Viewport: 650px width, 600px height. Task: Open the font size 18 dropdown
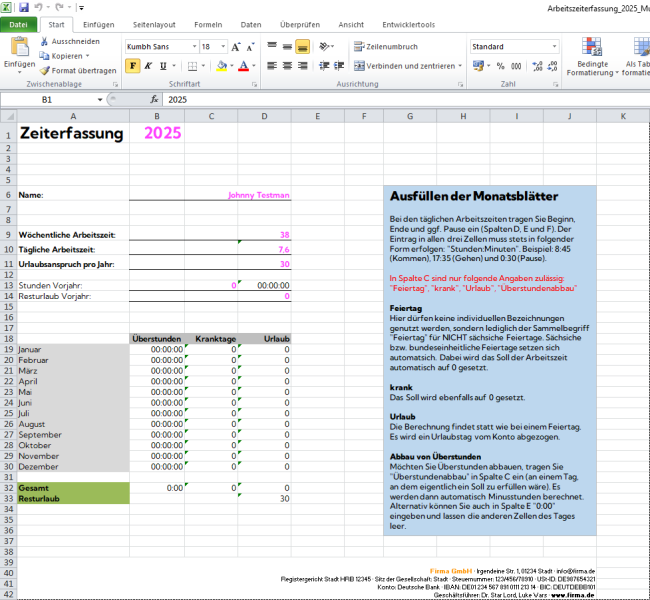click(x=223, y=46)
